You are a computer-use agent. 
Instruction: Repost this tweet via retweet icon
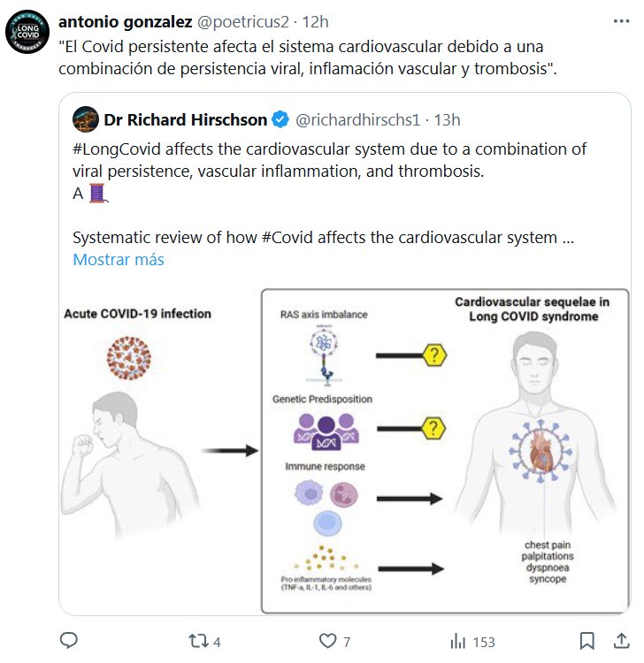(201, 641)
